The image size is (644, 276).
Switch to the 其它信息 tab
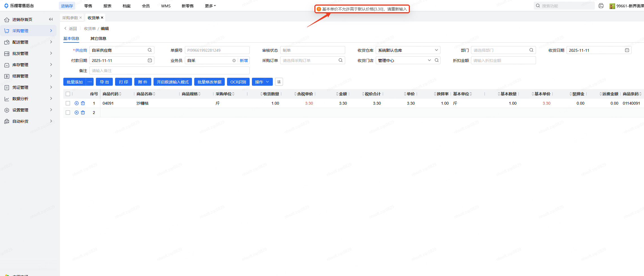click(x=98, y=38)
